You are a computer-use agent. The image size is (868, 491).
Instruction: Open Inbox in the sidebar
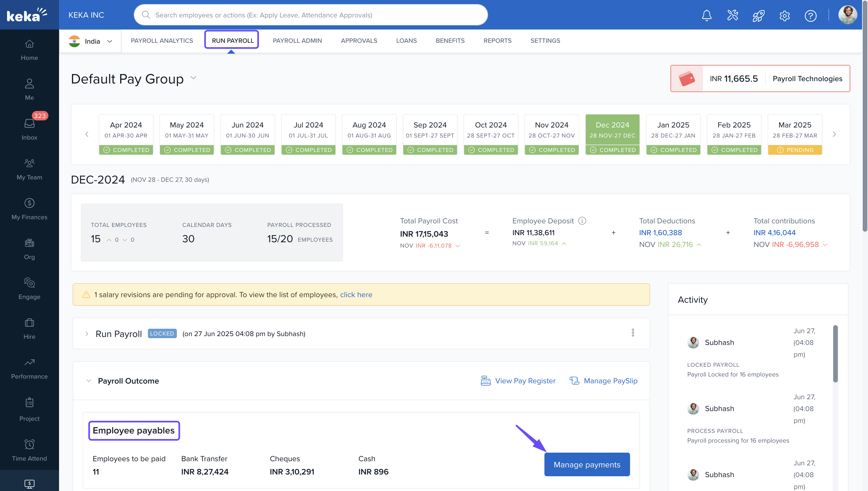click(29, 129)
